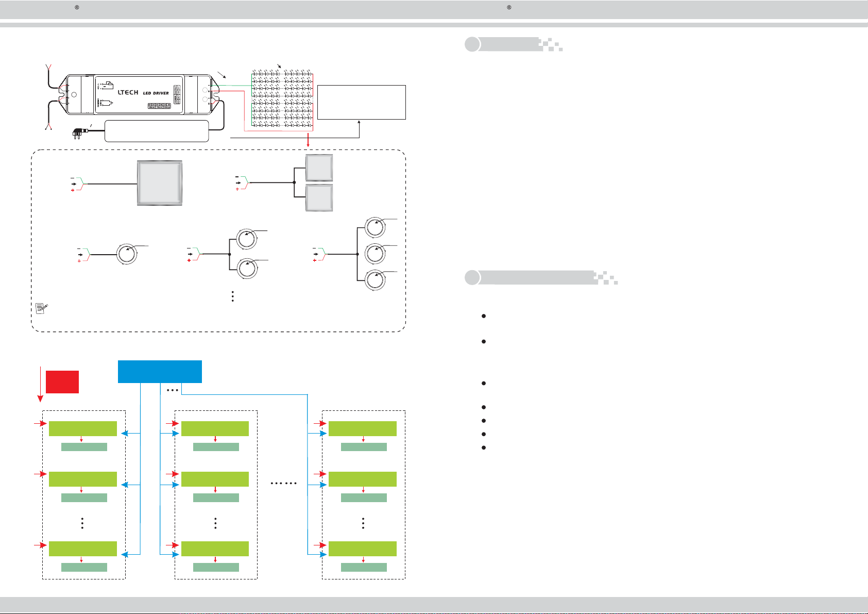Click the LED diode array schematic
This screenshot has width=868, height=614.
282,99
